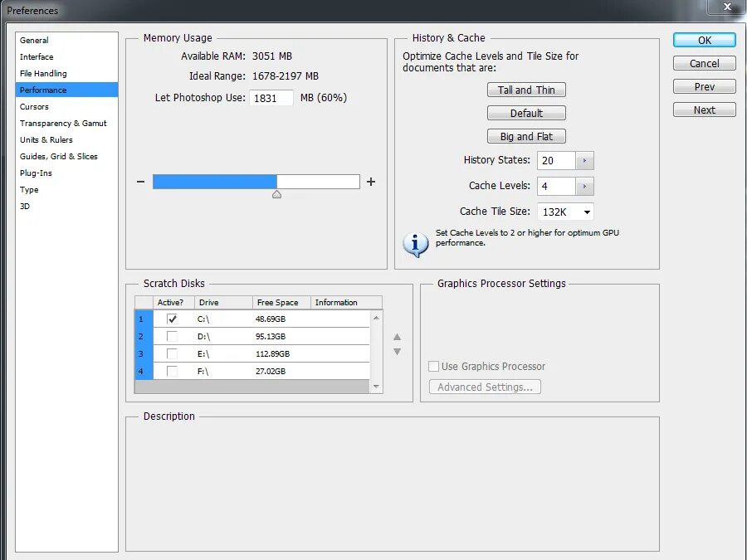The image size is (747, 560).
Task: Move scratch disk up with up arrow
Action: coord(397,337)
